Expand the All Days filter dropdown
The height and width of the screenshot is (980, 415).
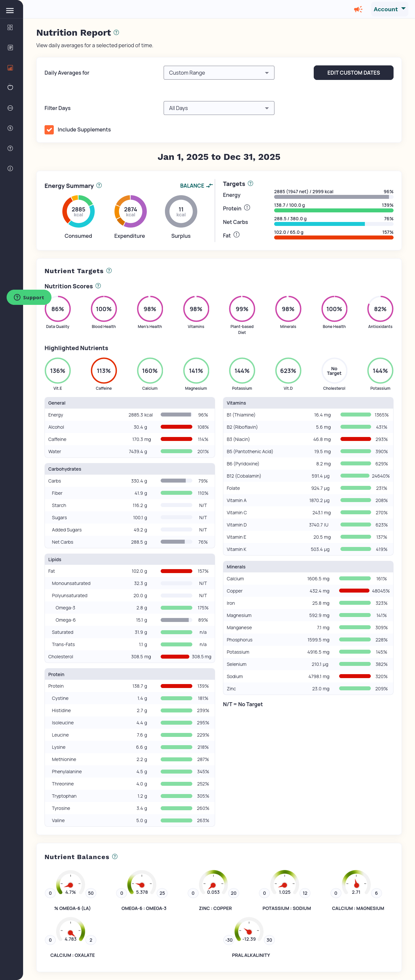(218, 108)
